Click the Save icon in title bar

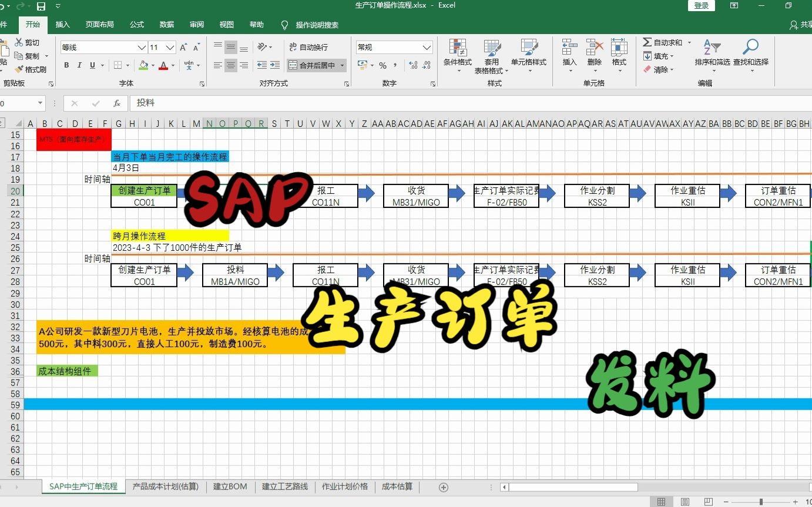(41, 6)
